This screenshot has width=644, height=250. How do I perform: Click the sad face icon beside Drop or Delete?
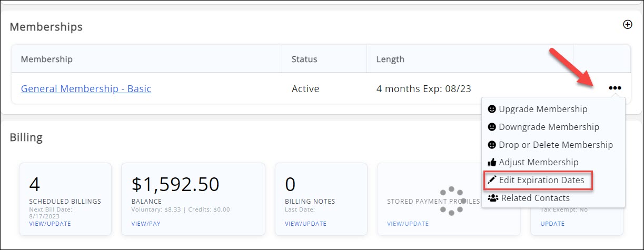492,145
